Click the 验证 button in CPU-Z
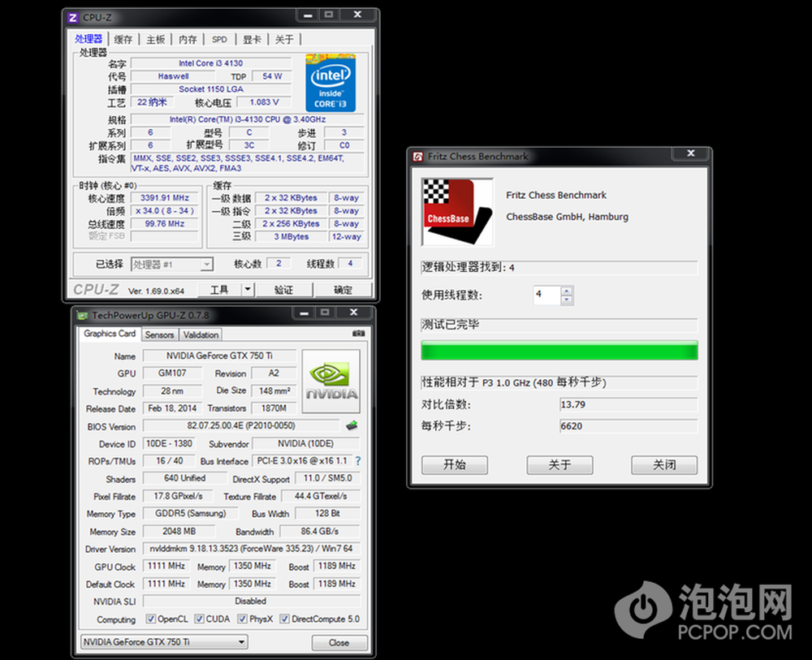Viewport: 812px width, 660px height. pos(283,290)
